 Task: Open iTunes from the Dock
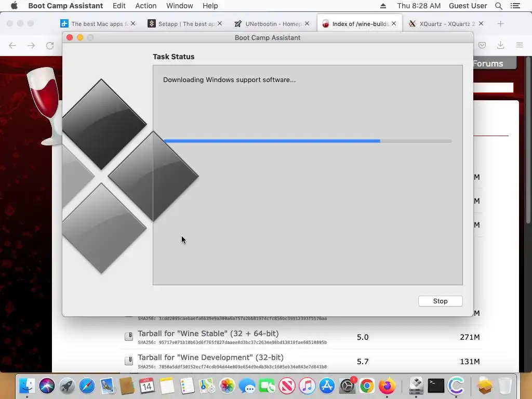(x=307, y=386)
